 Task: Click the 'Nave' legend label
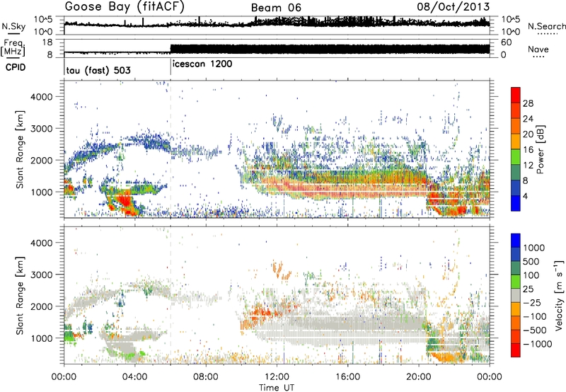[538, 50]
